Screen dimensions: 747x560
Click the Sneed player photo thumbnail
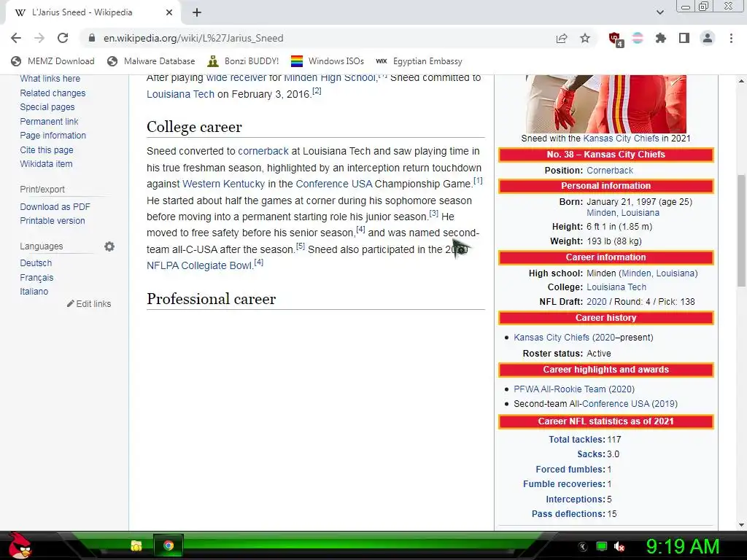[606, 104]
